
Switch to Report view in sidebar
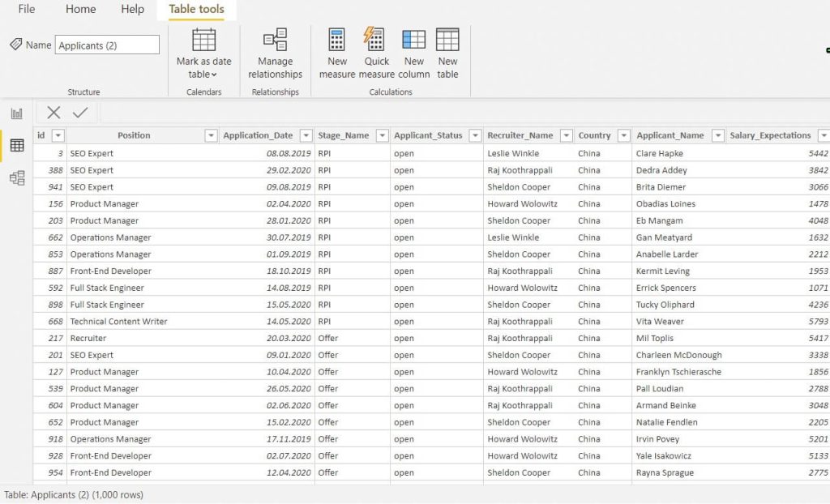17,113
